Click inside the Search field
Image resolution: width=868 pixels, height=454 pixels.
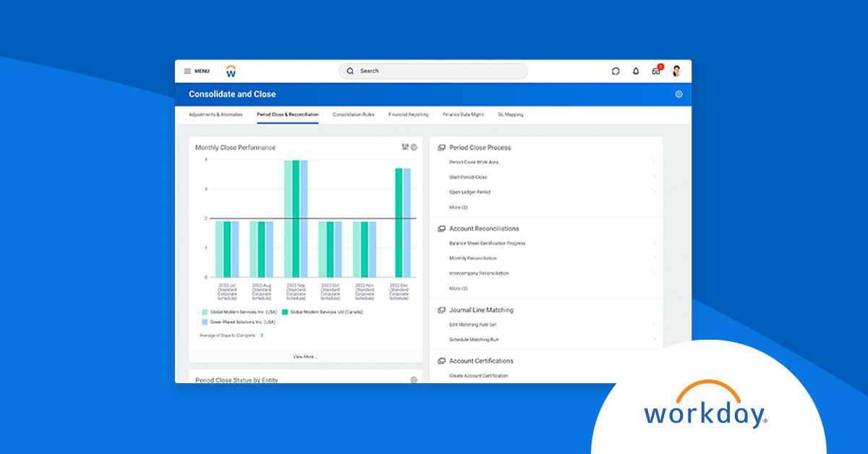point(433,71)
